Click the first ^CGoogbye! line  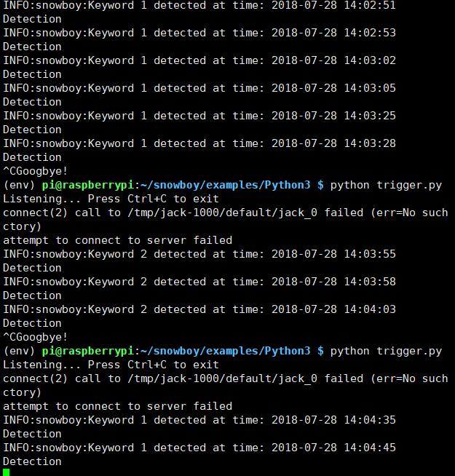click(x=35, y=171)
